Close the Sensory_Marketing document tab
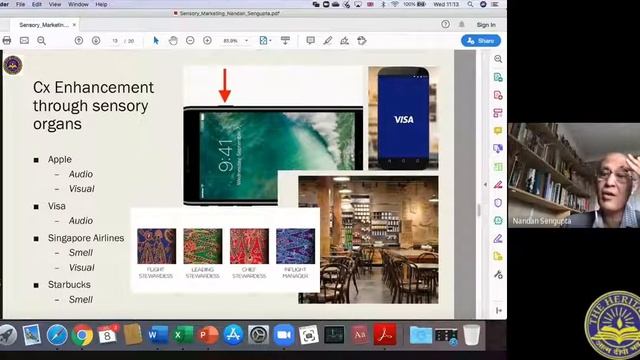The width and height of the screenshot is (640, 360). click(74, 25)
